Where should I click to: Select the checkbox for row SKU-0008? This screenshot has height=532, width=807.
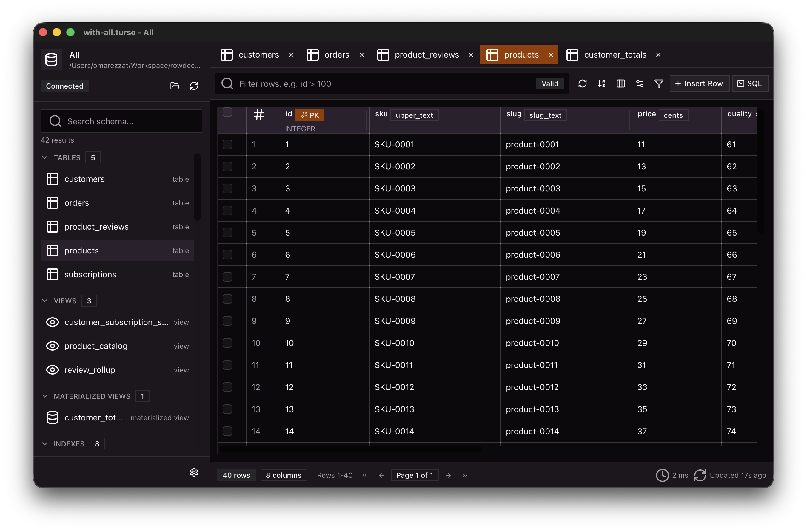tap(227, 299)
